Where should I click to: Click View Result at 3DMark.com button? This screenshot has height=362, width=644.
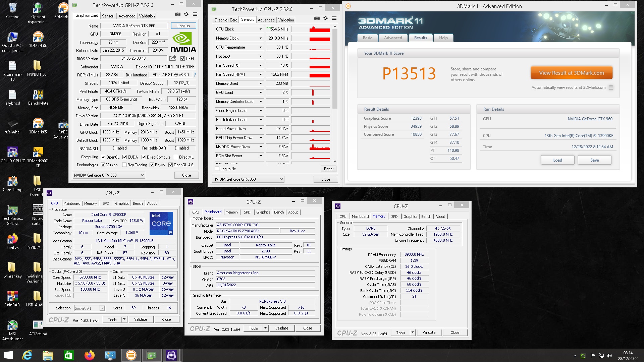click(572, 73)
